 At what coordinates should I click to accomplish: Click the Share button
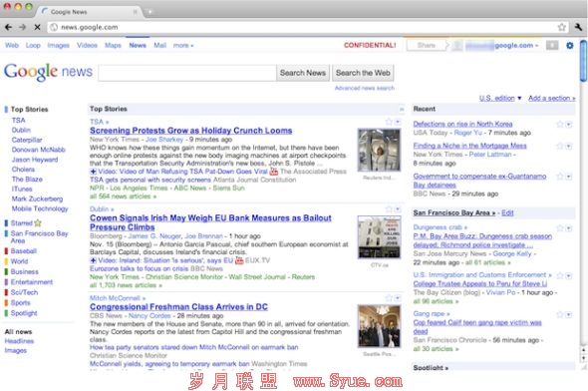pos(427,46)
